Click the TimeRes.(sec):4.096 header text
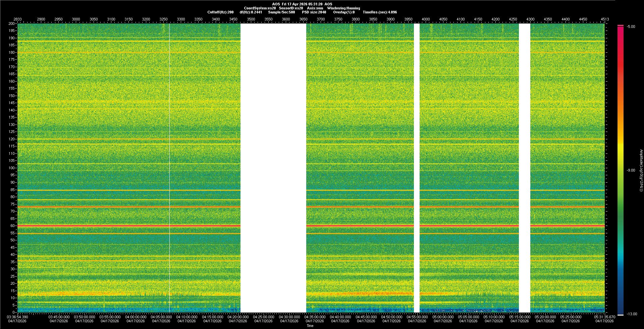644x329 pixels. pos(380,12)
